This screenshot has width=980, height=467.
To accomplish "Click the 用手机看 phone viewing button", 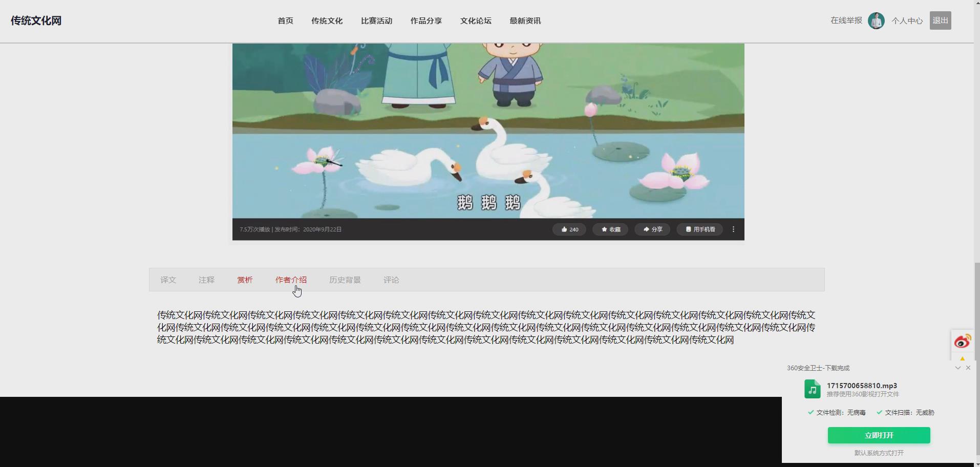I will (700, 229).
